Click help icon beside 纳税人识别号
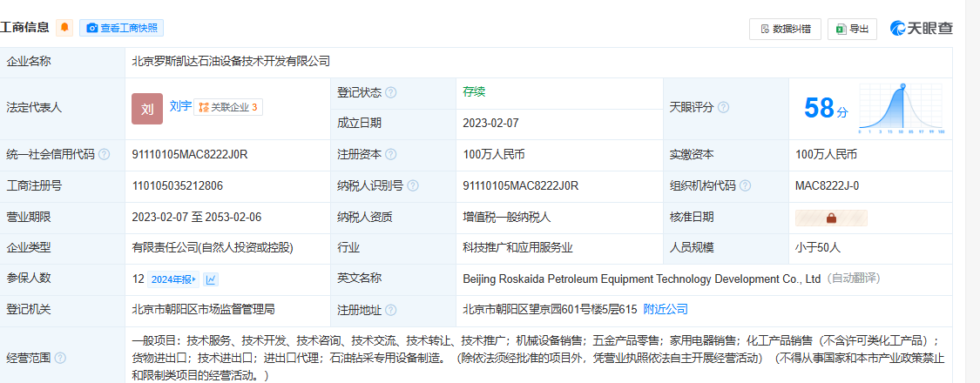 [x=413, y=185]
